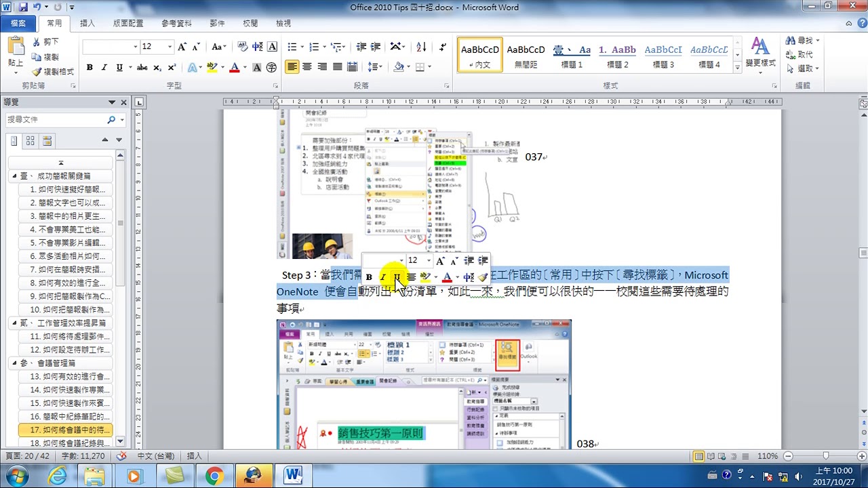This screenshot has width=868, height=488.
Task: Show or hide paragraph marks
Action: [x=443, y=47]
